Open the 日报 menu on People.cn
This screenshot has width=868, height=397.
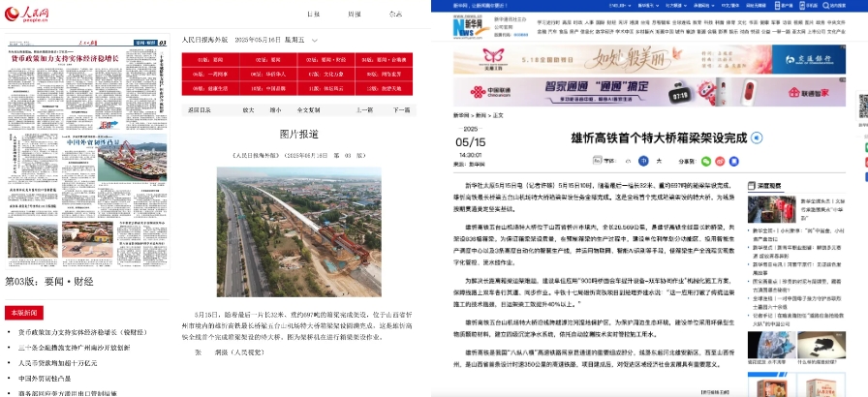[313, 15]
